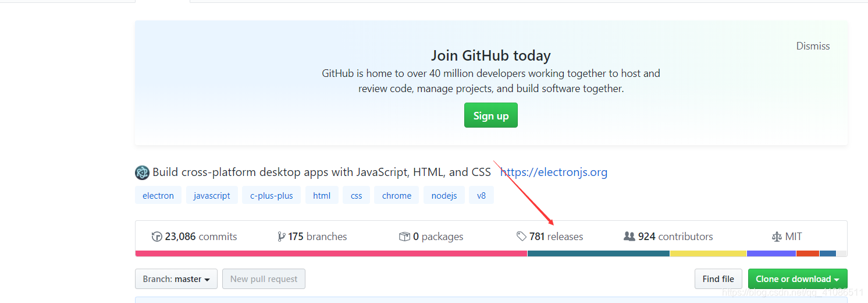Viewport: 868px width, 303px height.
Task: Select the html topic tag
Action: pyautogui.click(x=322, y=196)
